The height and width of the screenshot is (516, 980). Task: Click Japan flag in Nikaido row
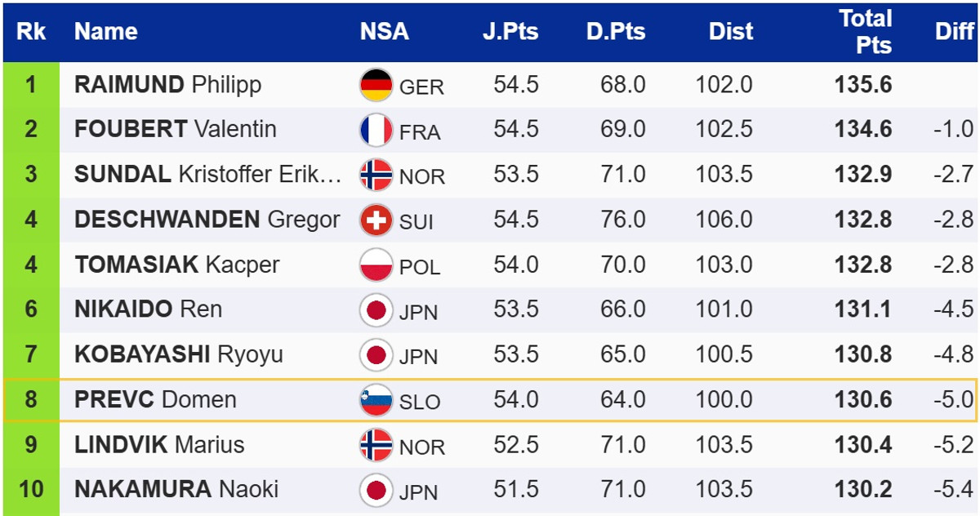(x=376, y=309)
